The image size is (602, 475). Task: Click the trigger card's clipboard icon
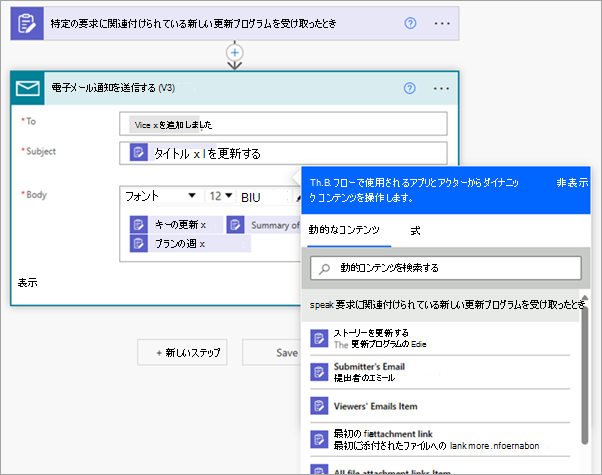point(27,23)
